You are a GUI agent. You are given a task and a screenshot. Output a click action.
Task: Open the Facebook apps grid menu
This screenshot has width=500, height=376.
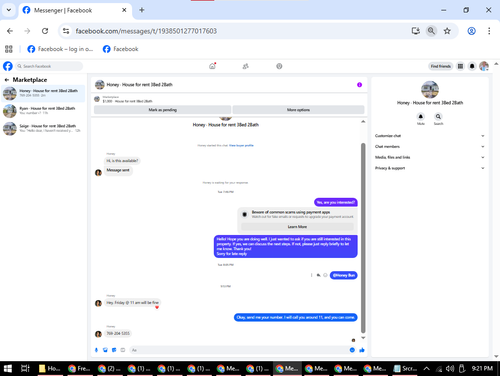pos(460,66)
